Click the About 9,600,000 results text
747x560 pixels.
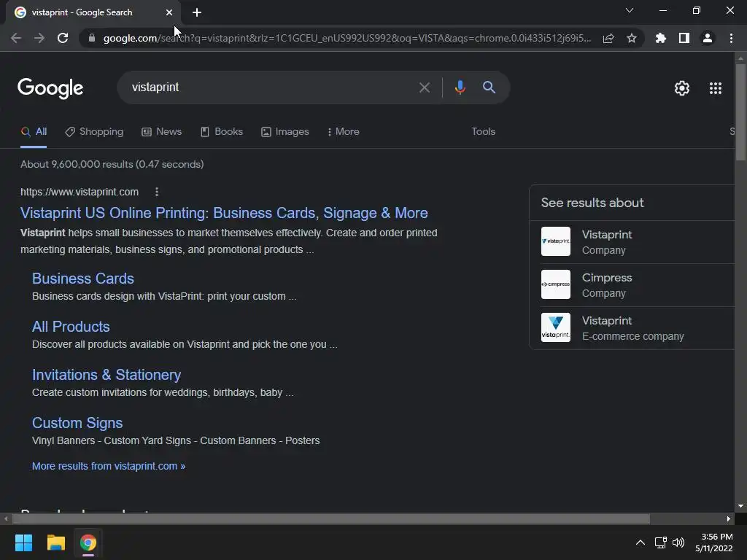click(x=112, y=164)
